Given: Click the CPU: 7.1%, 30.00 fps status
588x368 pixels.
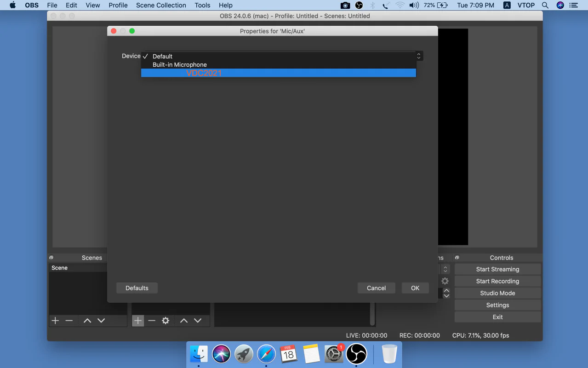Looking at the screenshot, I should (x=481, y=335).
